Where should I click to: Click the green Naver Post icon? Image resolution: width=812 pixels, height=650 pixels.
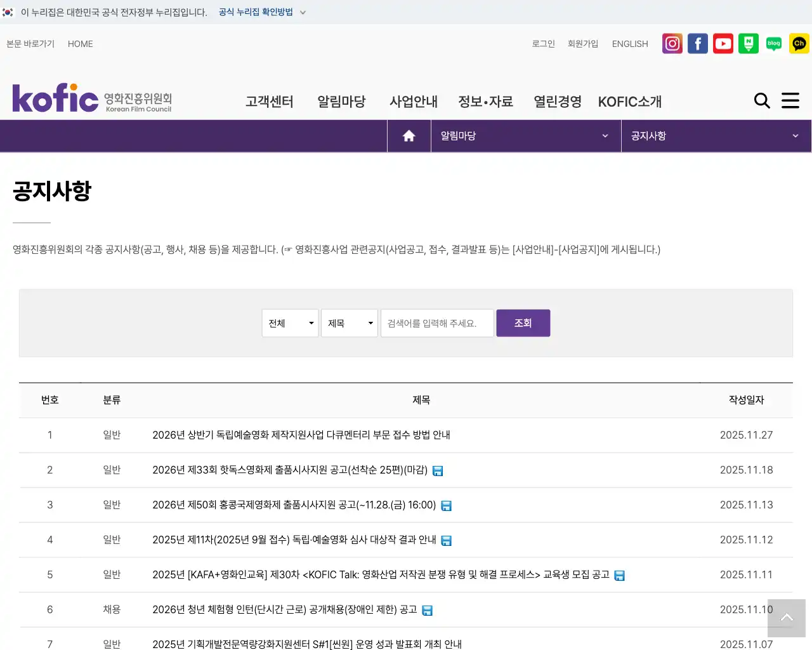pyautogui.click(x=748, y=43)
